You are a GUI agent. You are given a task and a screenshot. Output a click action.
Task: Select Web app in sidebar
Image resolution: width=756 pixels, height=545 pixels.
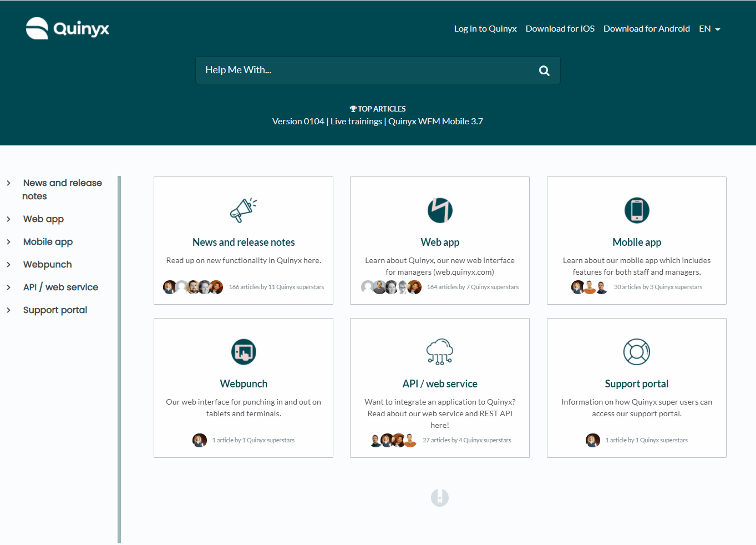[x=43, y=219]
